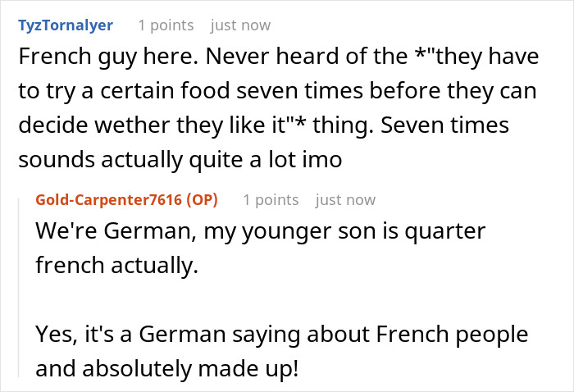Click the line "and absolutely made up!"

coord(168,369)
